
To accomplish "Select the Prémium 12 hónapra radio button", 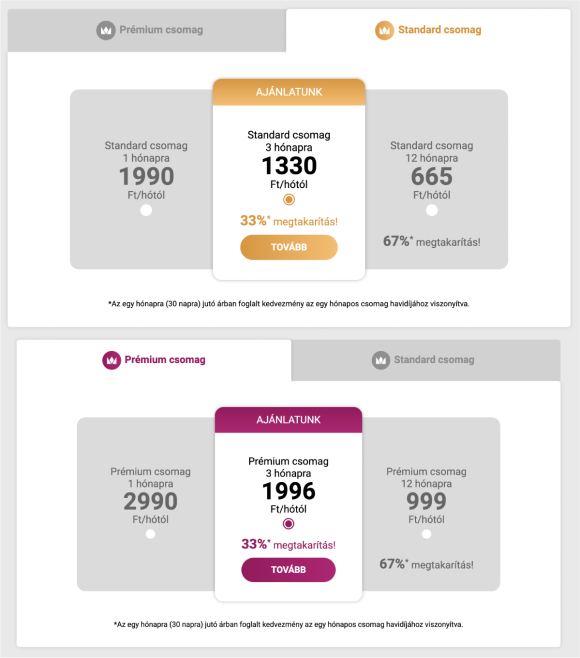I will (x=426, y=534).
